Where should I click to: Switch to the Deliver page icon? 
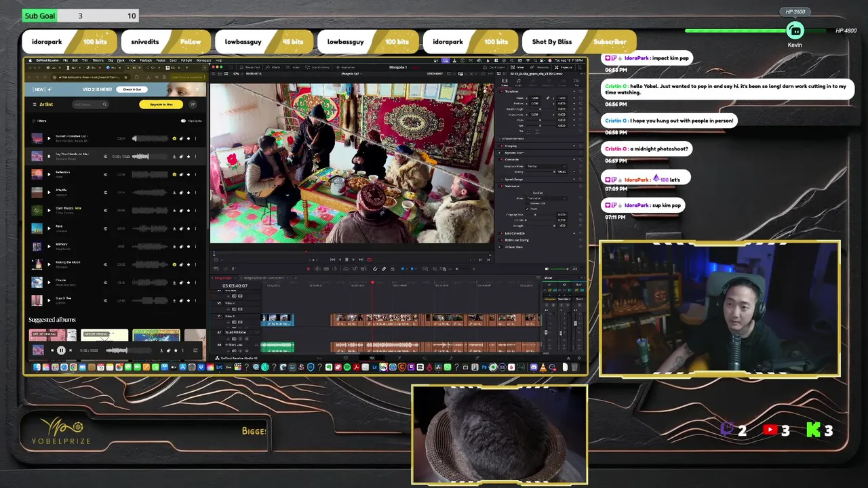pos(477,358)
